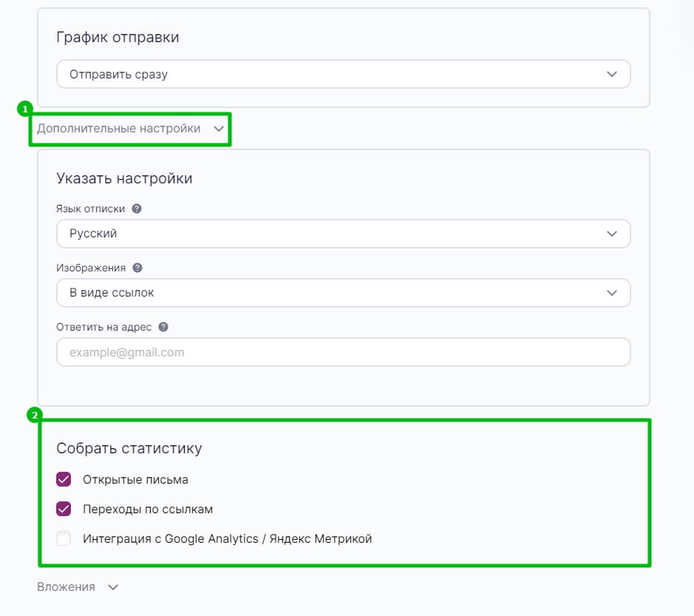Click help icon next to Ответить на адрес
Screen dimensions: 694x616
pos(163,327)
